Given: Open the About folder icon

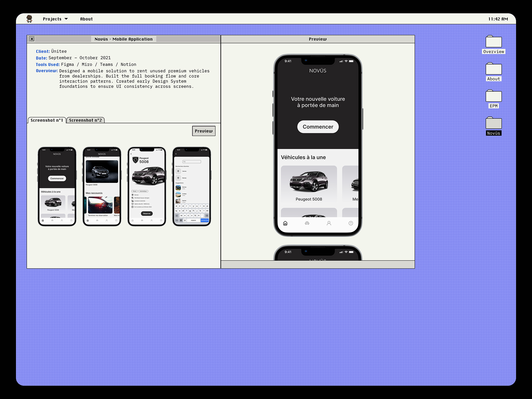Looking at the screenshot, I should [493, 69].
